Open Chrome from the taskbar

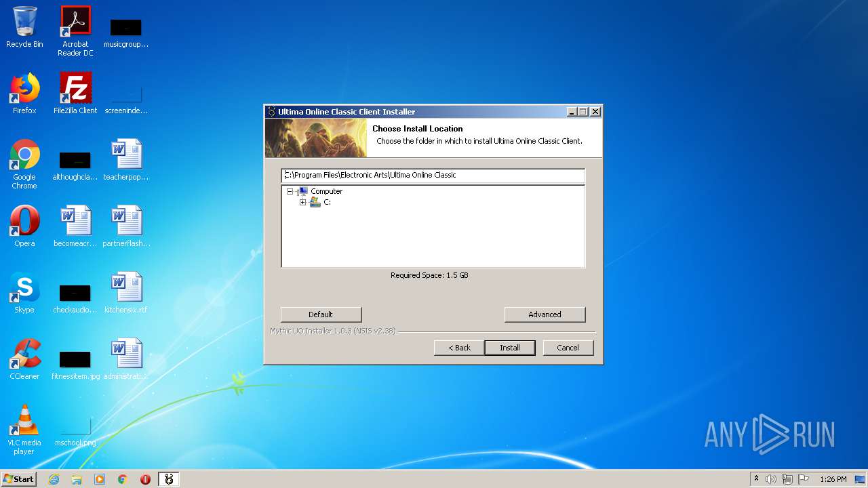(x=123, y=479)
